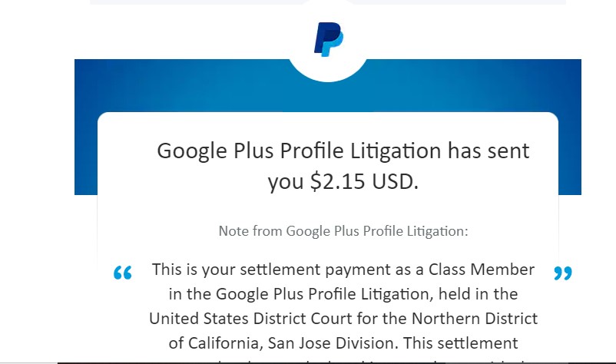Screen dimensions: 616x364
Task: Click the blue banner left of the PayPal logo
Action: [x=184, y=84]
